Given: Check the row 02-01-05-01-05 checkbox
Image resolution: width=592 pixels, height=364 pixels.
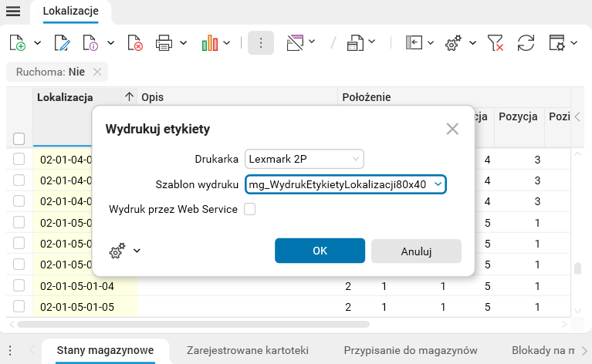Looking at the screenshot, I should pos(19,306).
